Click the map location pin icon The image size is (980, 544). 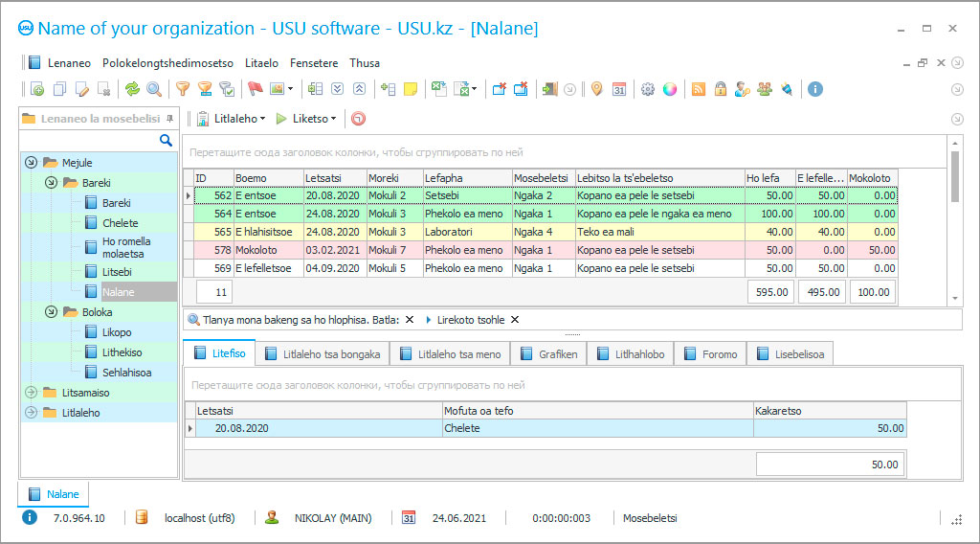(x=597, y=89)
